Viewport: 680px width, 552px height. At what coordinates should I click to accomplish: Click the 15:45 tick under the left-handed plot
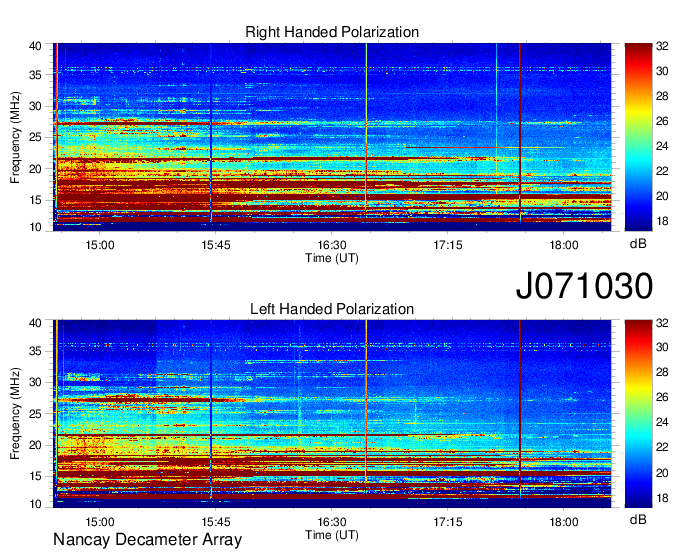click(216, 522)
